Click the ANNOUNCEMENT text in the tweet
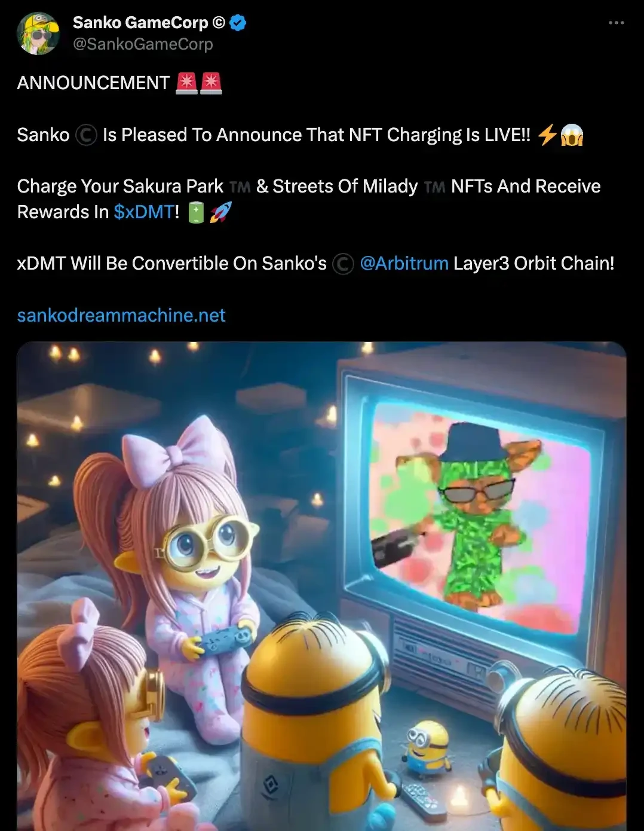The image size is (644, 831). [x=93, y=83]
